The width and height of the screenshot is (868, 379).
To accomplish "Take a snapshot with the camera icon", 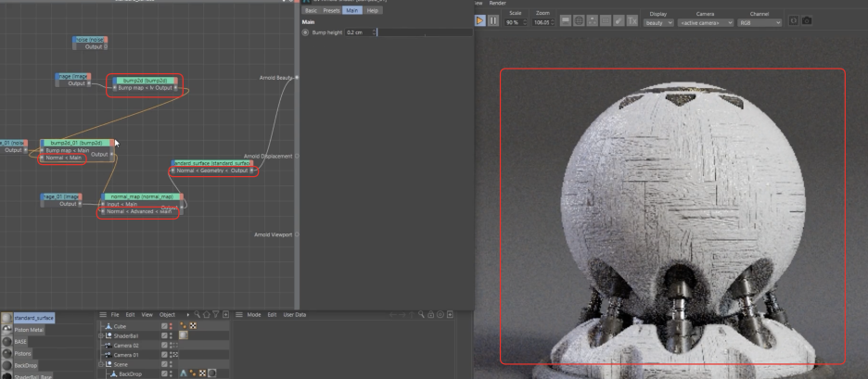I will (x=807, y=20).
